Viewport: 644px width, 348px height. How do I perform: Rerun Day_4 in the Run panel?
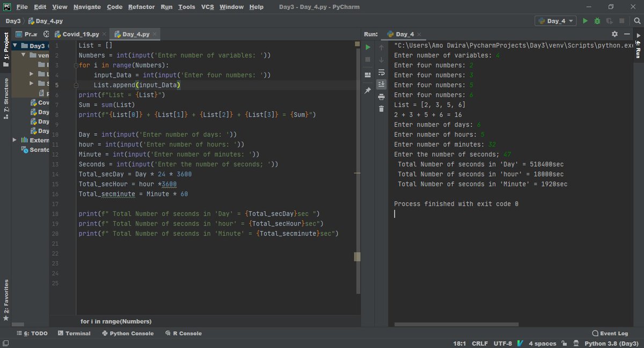(x=368, y=47)
